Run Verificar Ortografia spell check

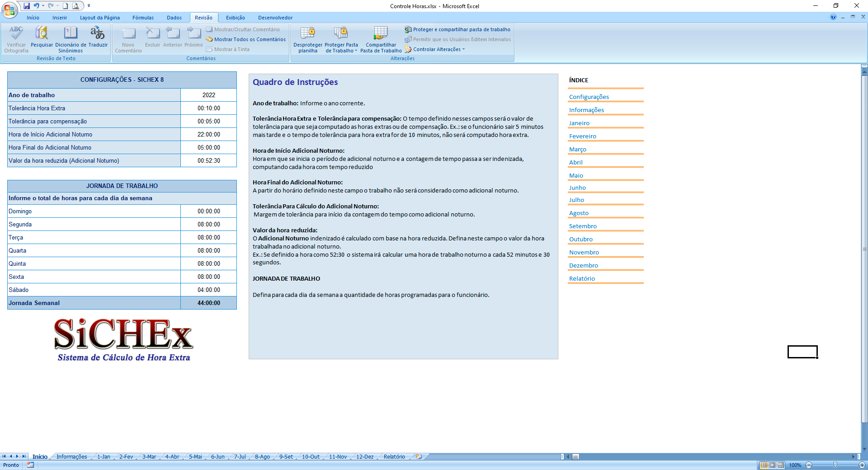pyautogui.click(x=16, y=39)
